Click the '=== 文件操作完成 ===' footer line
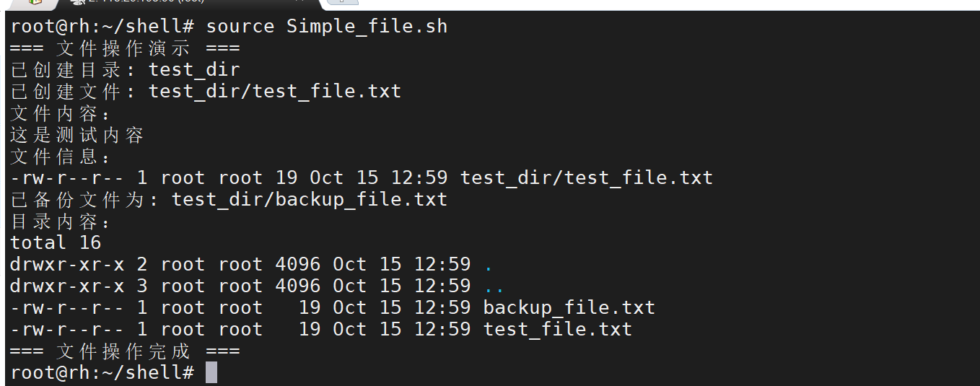 coord(125,351)
